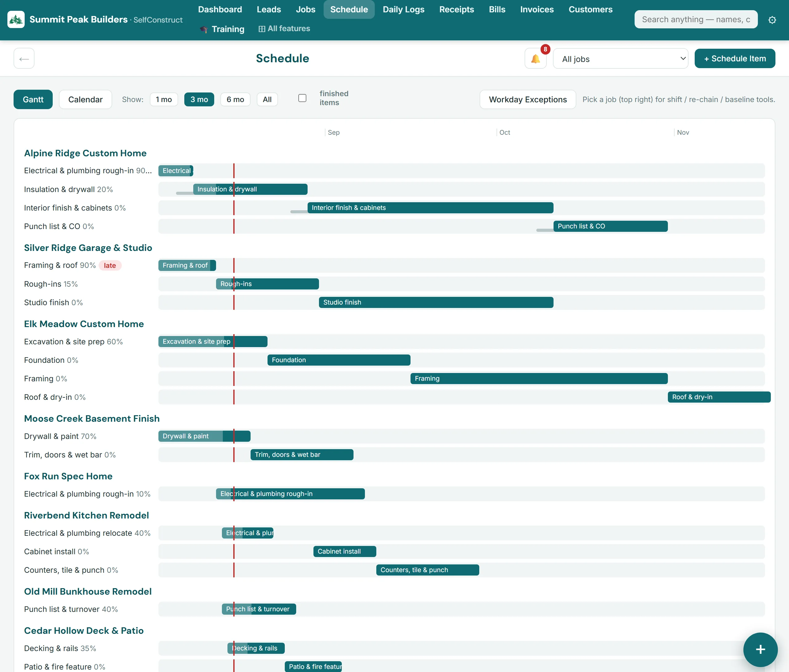Select the 3 mo range
This screenshot has height=672, width=789.
(199, 100)
